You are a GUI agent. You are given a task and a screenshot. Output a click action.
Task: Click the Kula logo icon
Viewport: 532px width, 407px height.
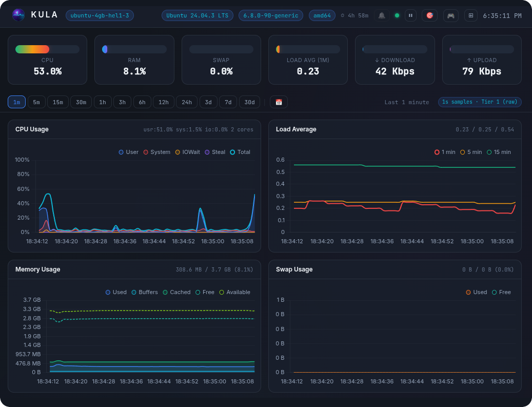18,15
